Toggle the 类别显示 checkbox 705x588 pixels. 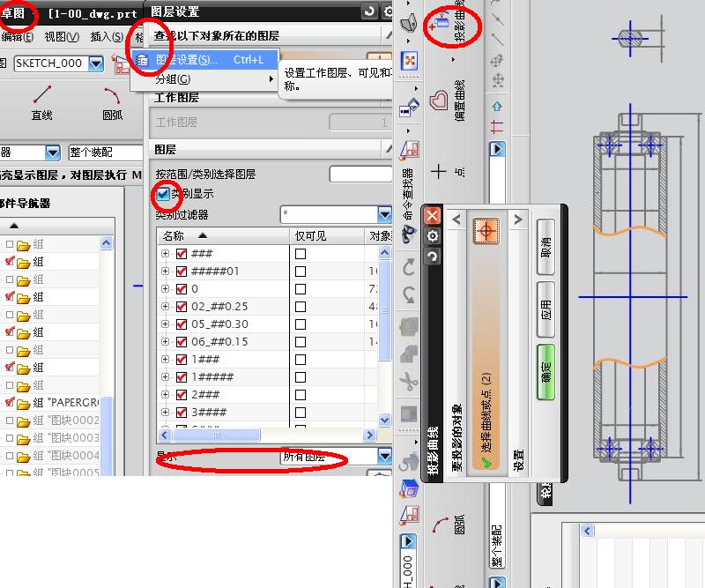pyautogui.click(x=162, y=194)
